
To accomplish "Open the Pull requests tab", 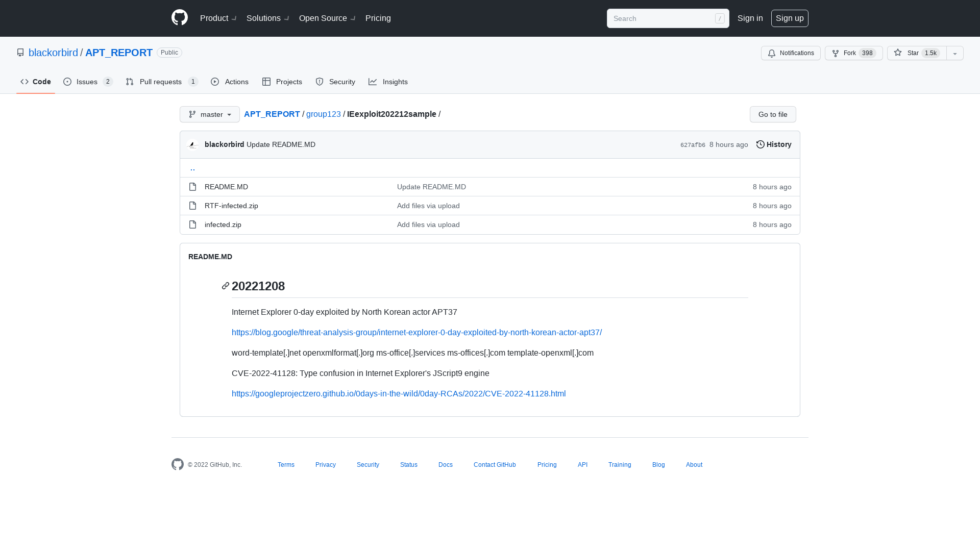I will pyautogui.click(x=161, y=82).
